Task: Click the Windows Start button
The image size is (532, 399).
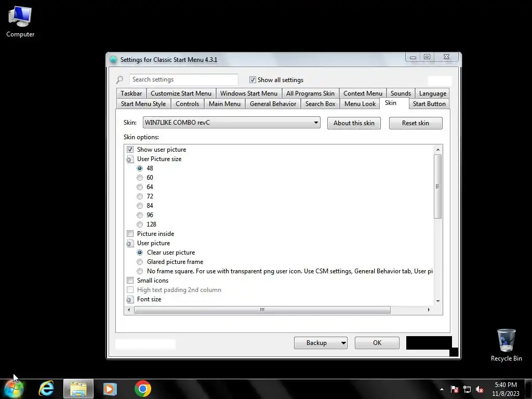Action: coord(14,389)
